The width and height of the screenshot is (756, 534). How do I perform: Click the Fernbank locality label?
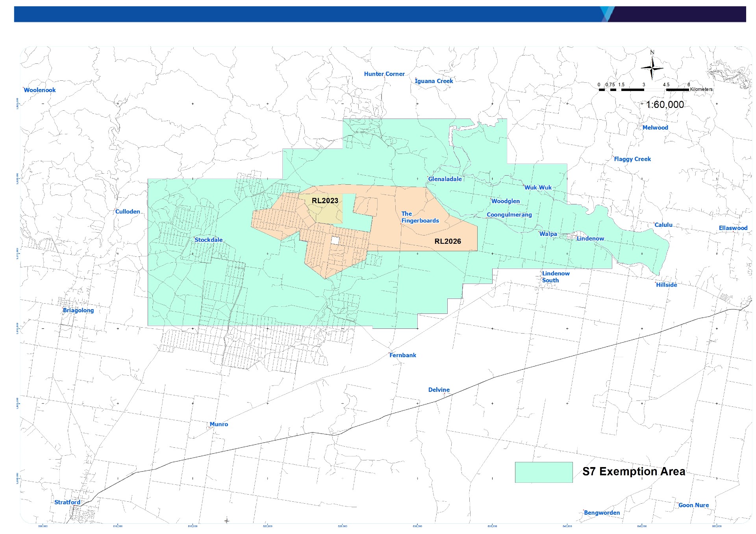(x=402, y=355)
